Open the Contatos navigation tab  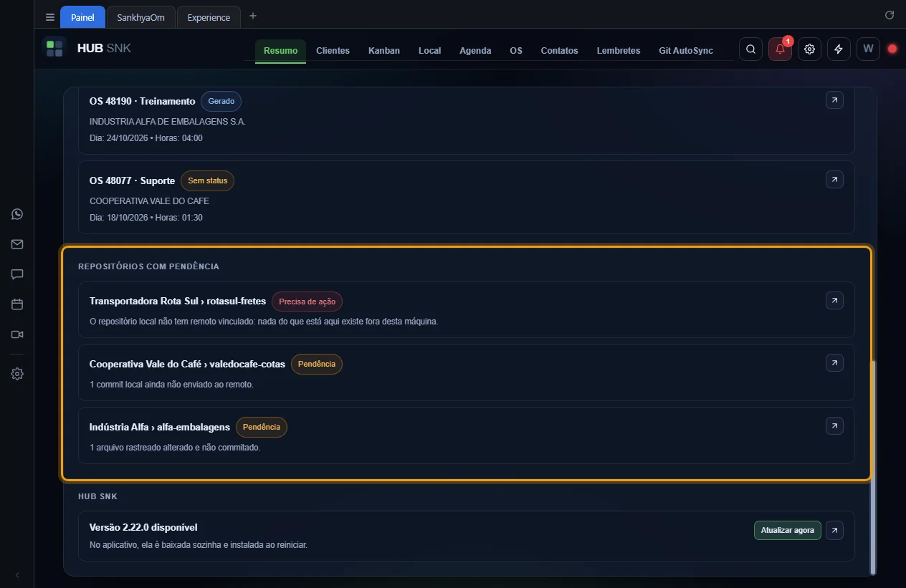click(x=559, y=51)
